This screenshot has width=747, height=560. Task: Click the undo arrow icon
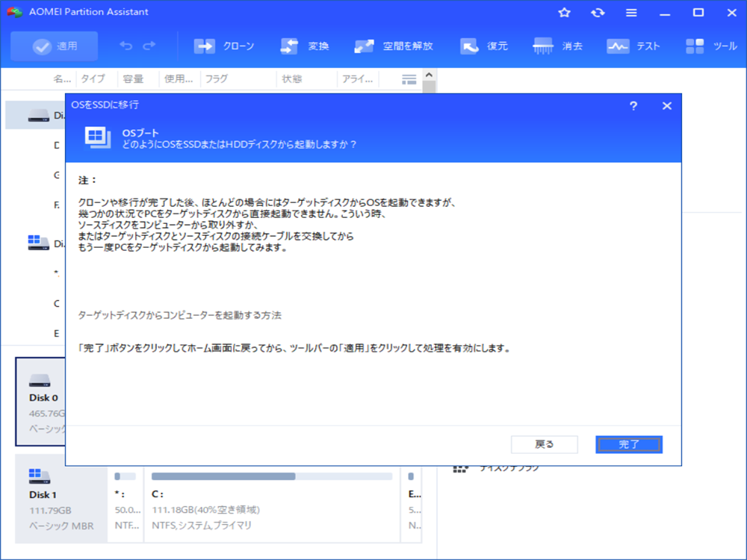[125, 46]
